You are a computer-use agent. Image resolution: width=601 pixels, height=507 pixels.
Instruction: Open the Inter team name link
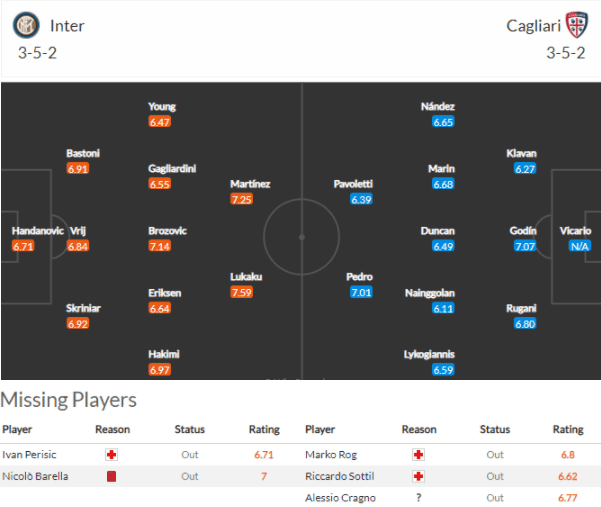(67, 26)
